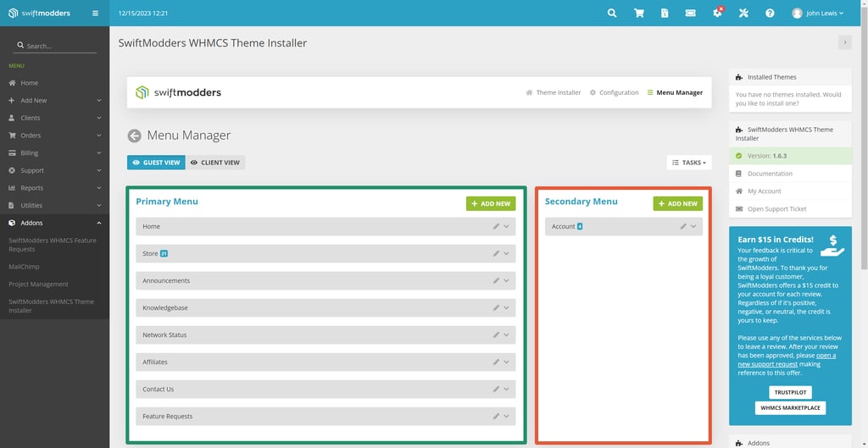
Task: Edit the Contact Us pencil icon
Action: (496, 389)
